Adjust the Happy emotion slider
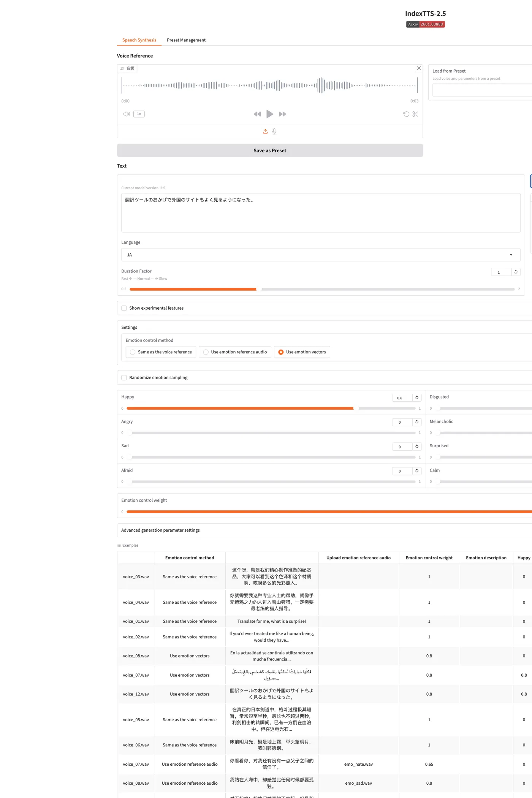The width and height of the screenshot is (532, 798). pyautogui.click(x=271, y=408)
